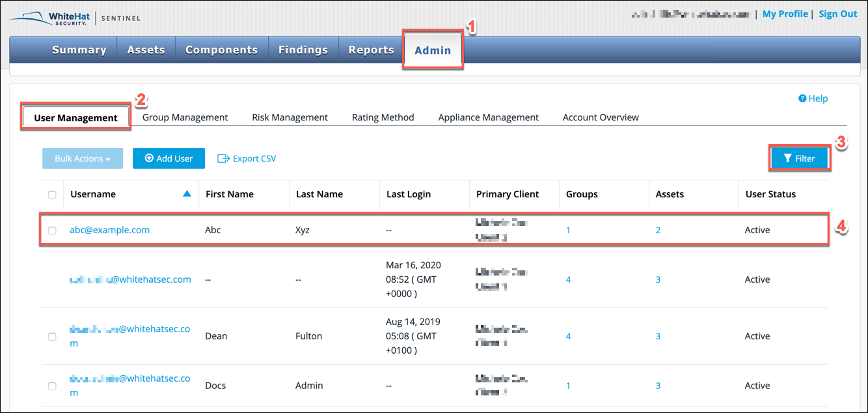The image size is (868, 413).
Task: Switch to the Group Management tab
Action: click(x=185, y=117)
